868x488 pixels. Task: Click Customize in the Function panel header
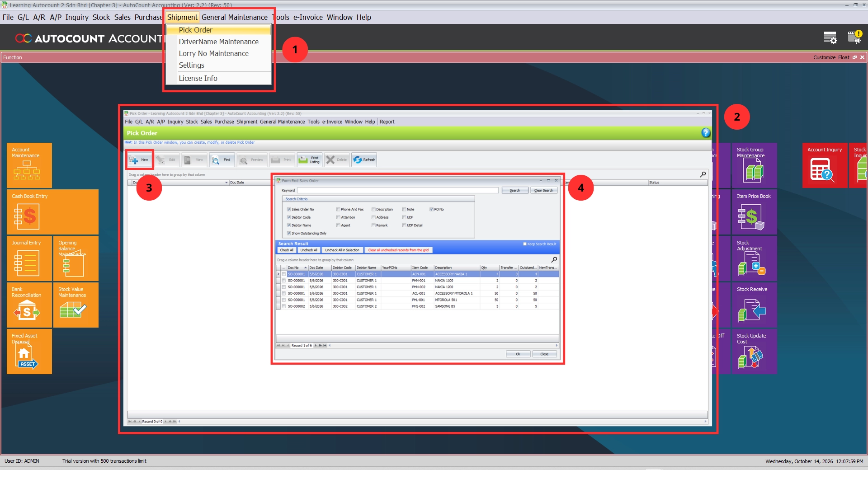coord(824,57)
